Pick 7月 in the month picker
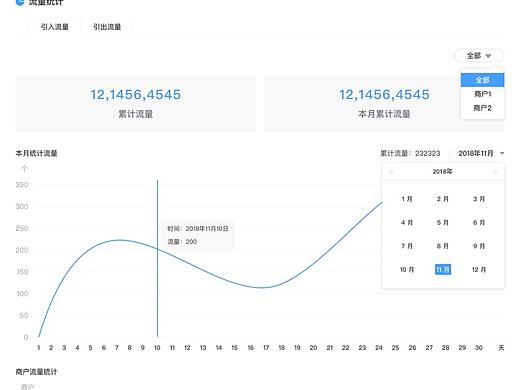This screenshot has width=520, height=390. tap(407, 246)
